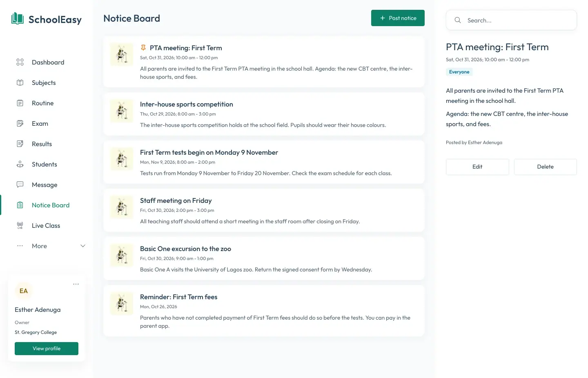Click the Results sheet icon
The width and height of the screenshot is (588, 378).
pyautogui.click(x=20, y=144)
